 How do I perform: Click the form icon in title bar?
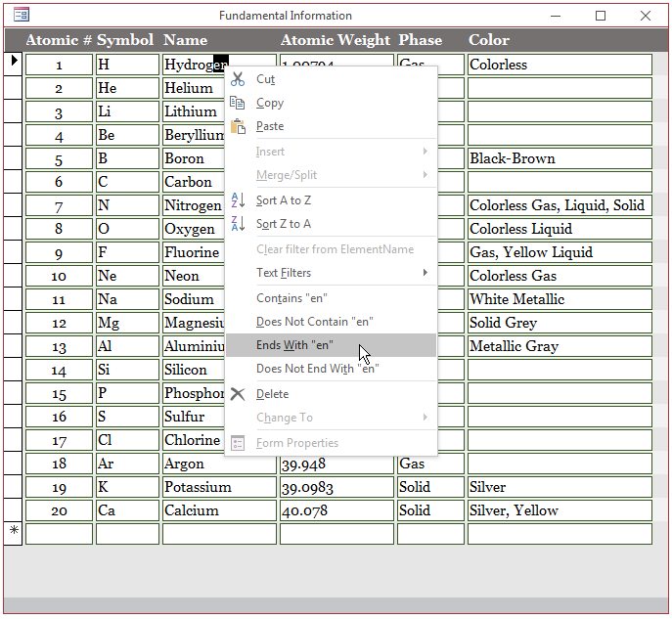coord(21,15)
